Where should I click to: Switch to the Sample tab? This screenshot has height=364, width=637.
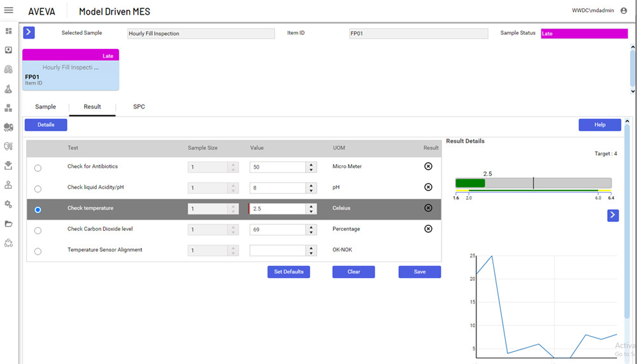coord(45,107)
